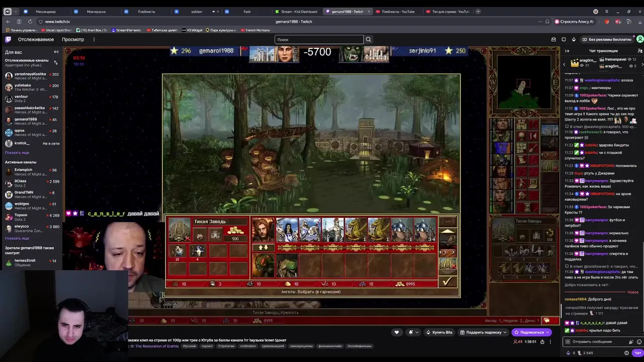The height and width of the screenshot is (362, 644).
Task: Click the www.twitch.tv address bar
Action: pyautogui.click(x=57, y=22)
